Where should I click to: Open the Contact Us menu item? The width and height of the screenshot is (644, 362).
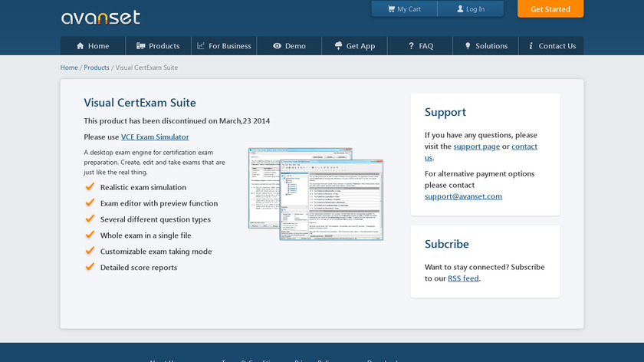tap(551, 45)
